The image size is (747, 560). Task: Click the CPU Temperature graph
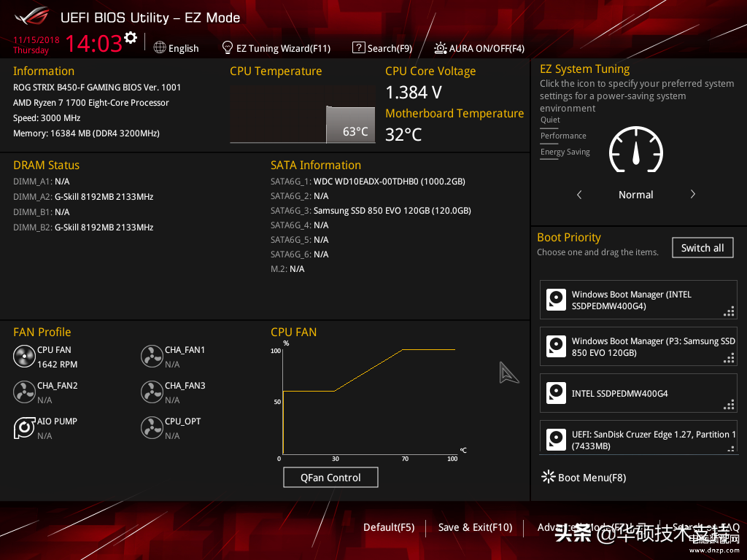303,114
